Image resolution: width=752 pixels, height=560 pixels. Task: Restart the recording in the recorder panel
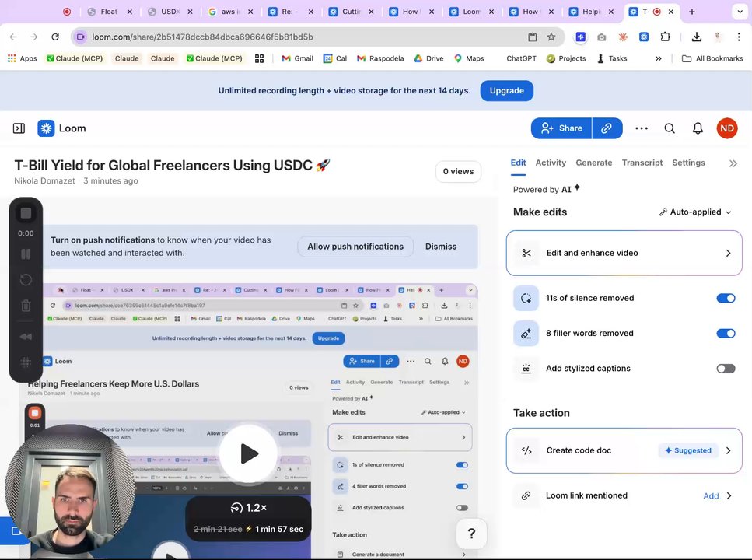click(x=26, y=280)
